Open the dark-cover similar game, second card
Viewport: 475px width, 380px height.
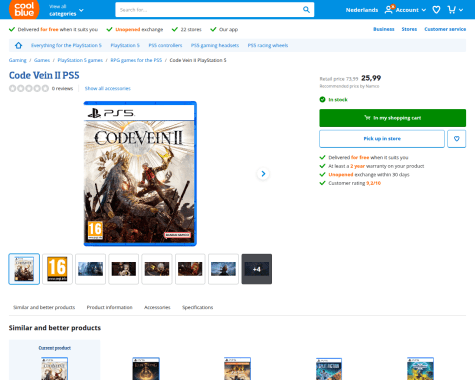[x=146, y=369]
